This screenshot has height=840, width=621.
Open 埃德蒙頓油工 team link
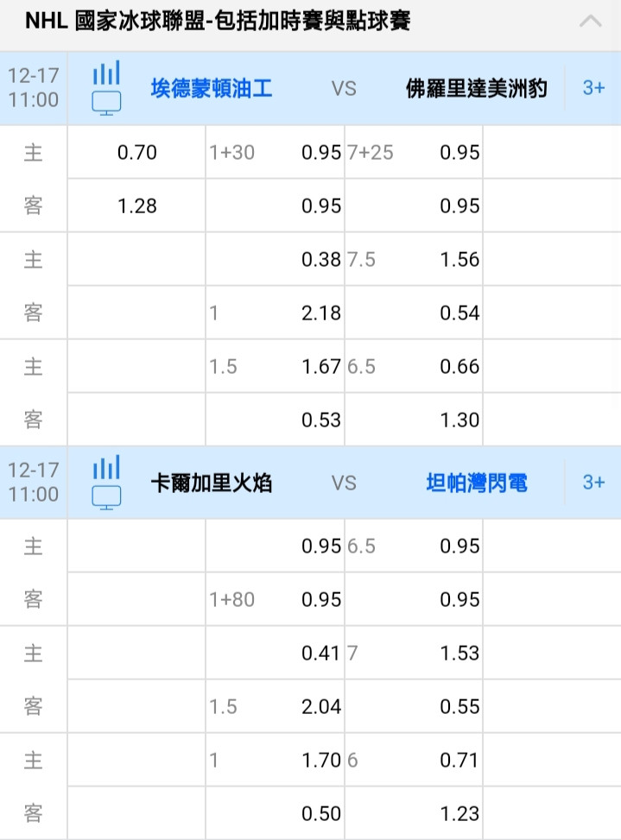coord(211,88)
